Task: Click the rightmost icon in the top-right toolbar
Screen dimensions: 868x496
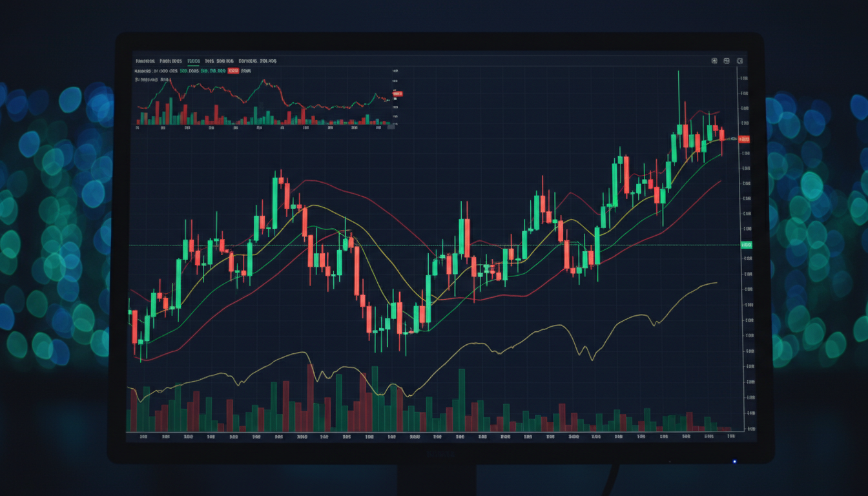Action: click(x=740, y=61)
